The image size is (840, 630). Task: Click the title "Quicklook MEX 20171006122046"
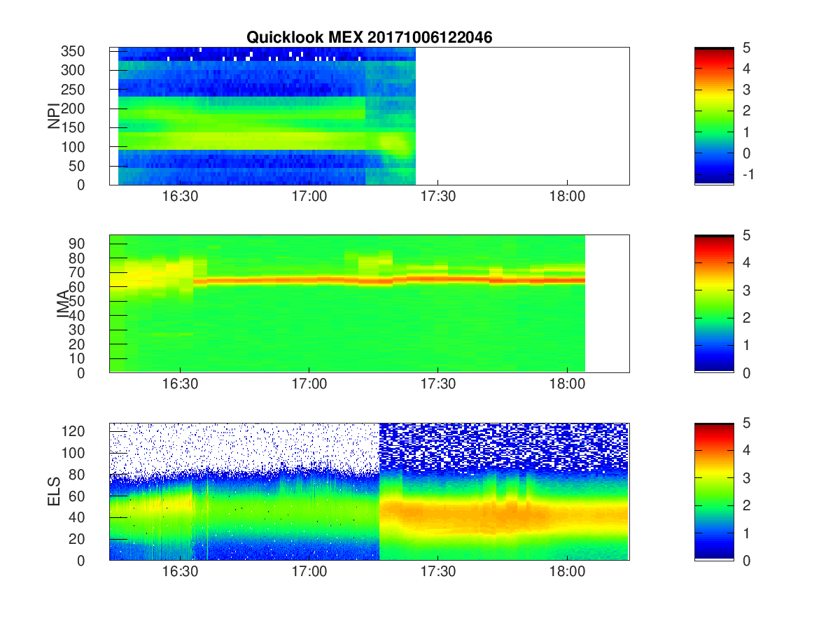[369, 38]
